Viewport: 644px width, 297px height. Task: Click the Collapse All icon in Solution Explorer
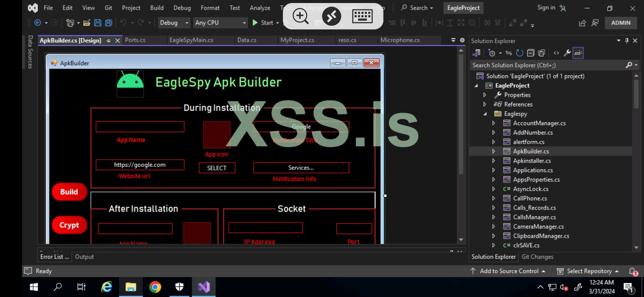[531, 53]
